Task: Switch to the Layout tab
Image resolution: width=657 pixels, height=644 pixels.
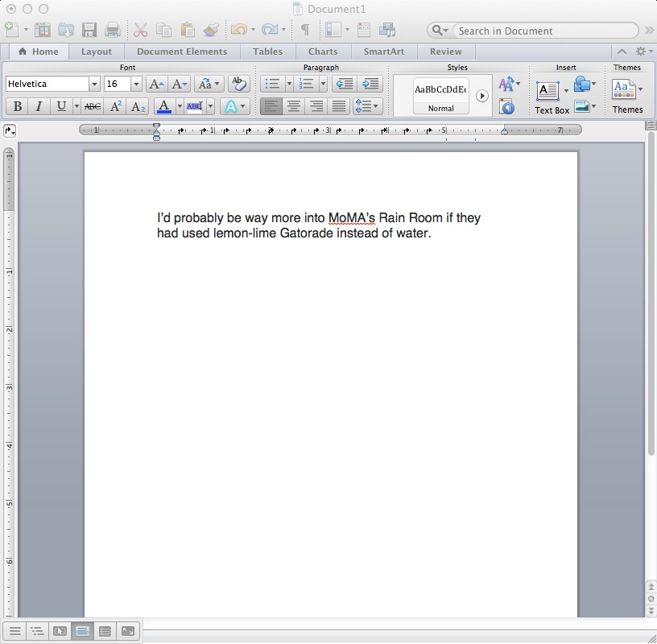Action: 97,52
